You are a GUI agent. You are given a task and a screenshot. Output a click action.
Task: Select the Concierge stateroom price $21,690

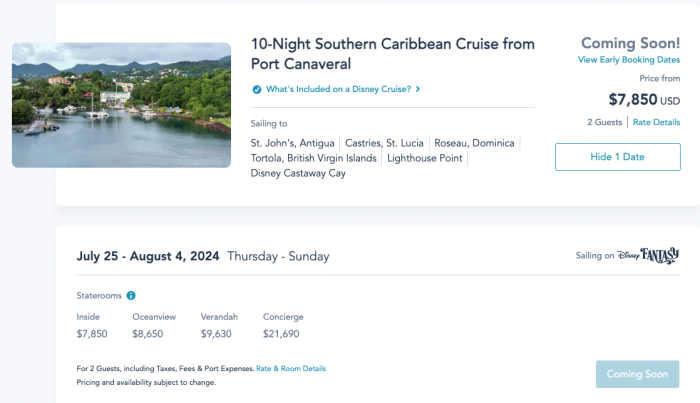point(281,334)
